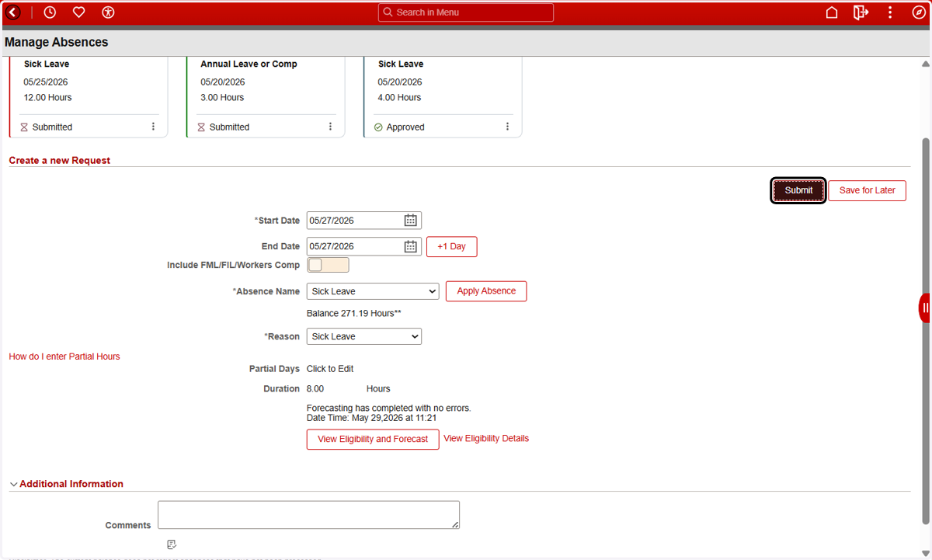This screenshot has height=560, width=932.
Task: Open How do I enter Partial Hours link
Action: tap(64, 357)
